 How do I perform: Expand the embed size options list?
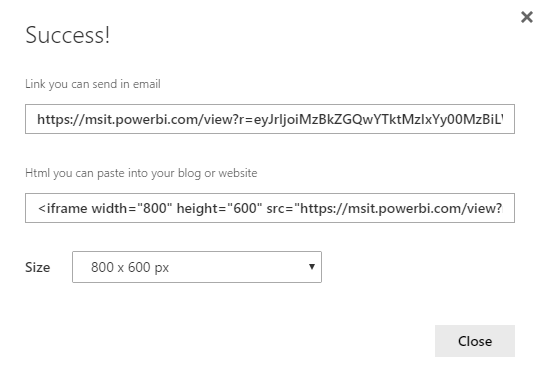tap(197, 267)
